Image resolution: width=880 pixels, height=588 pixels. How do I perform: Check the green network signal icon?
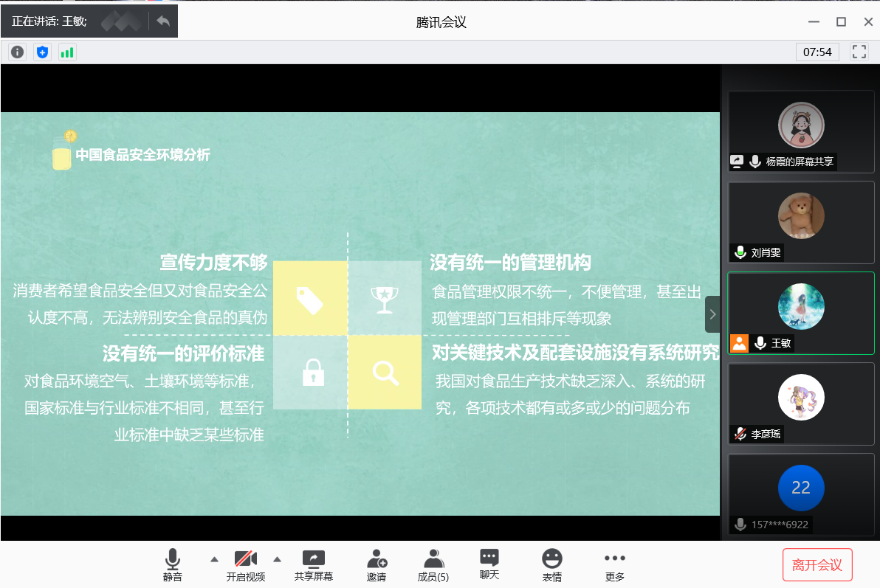click(67, 52)
